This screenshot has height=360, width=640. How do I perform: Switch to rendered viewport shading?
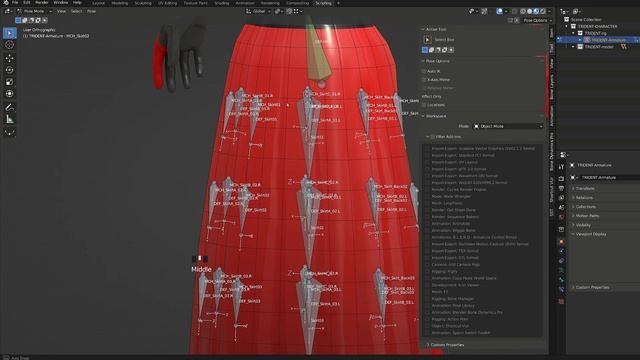[542, 11]
